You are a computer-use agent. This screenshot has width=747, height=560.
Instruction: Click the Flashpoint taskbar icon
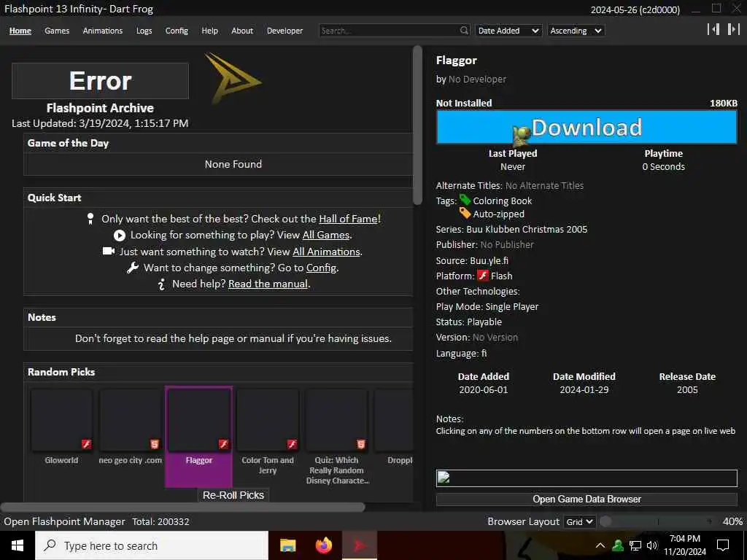pyautogui.click(x=360, y=545)
